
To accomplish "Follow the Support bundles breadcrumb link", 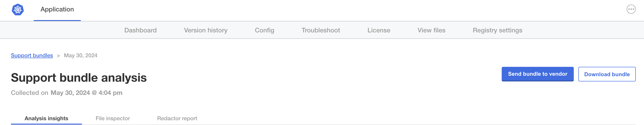I will point(32,55).
